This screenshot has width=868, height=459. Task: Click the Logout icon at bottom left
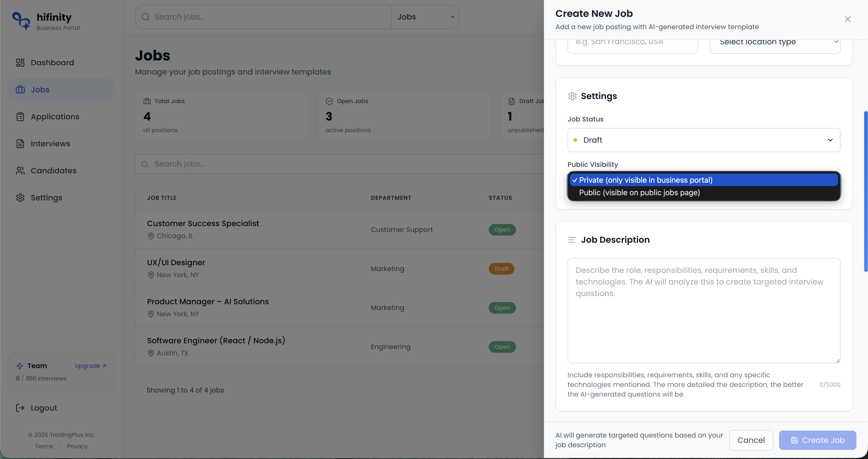tap(20, 408)
